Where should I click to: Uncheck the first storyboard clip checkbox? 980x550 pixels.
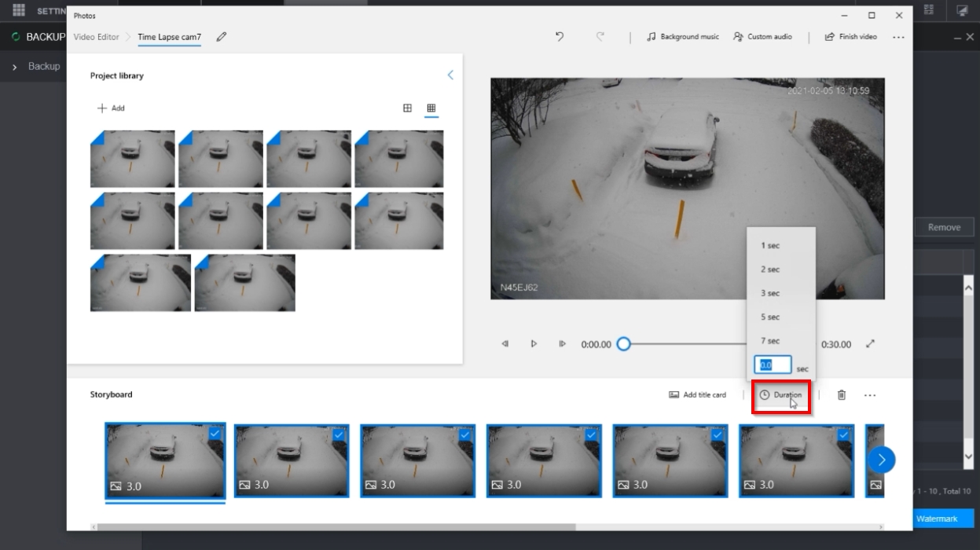coord(215,434)
